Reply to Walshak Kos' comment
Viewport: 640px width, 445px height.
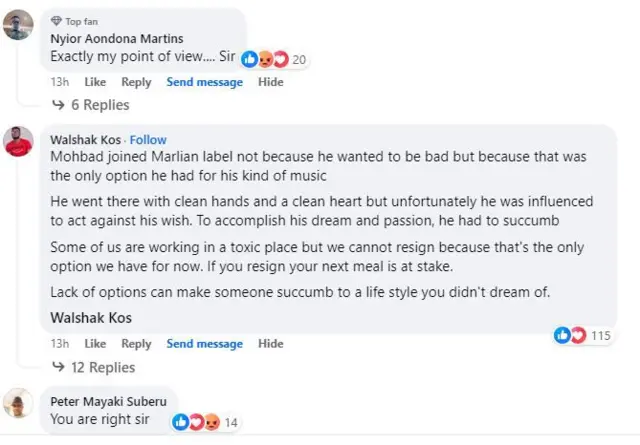coord(136,344)
